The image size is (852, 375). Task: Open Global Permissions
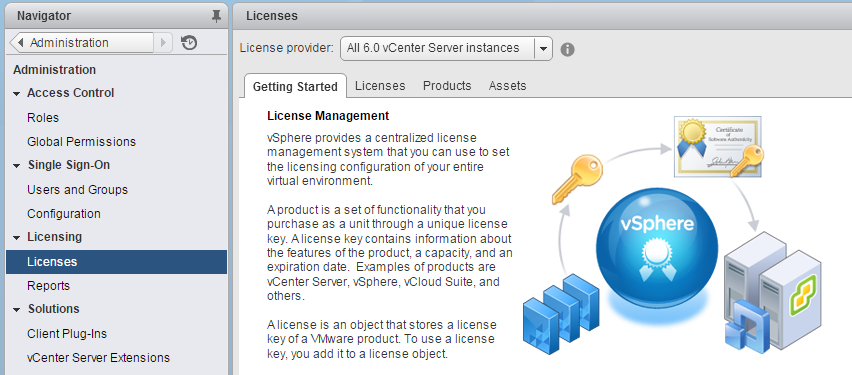82,142
